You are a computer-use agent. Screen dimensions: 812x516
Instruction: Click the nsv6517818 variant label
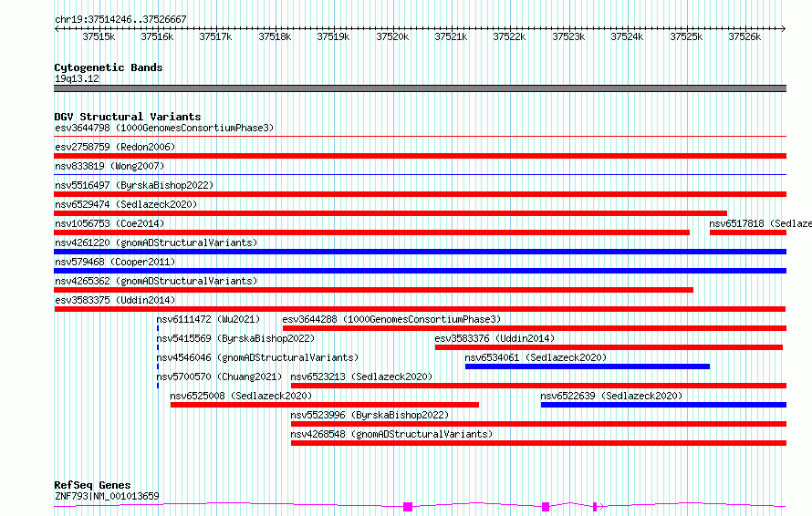(760, 223)
